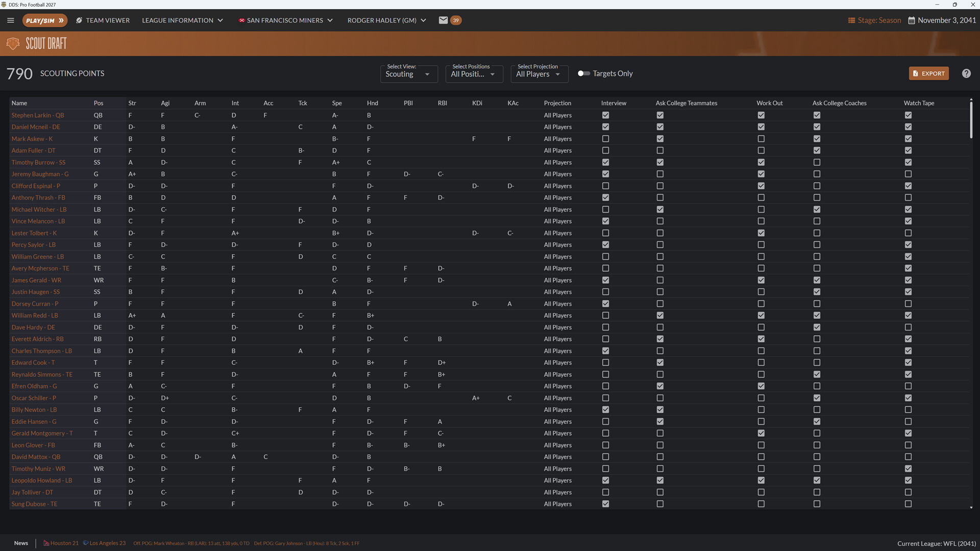
Task: Uncheck Work Out for Lester Tolbert
Action: coord(761,233)
